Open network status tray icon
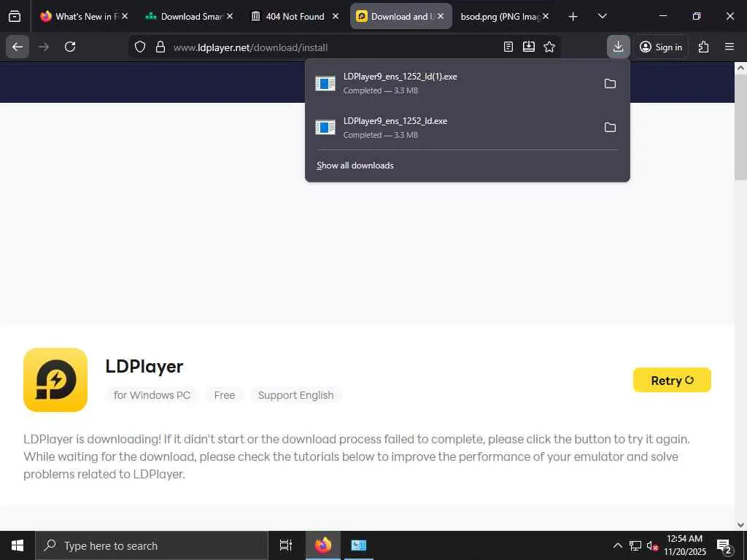 click(635, 545)
